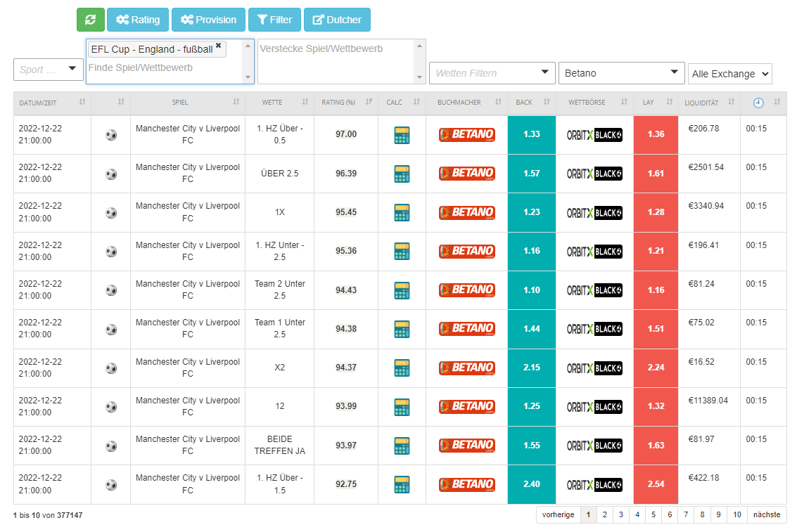Open calculator for 1. HZ Unter - 2.5

pos(402,251)
